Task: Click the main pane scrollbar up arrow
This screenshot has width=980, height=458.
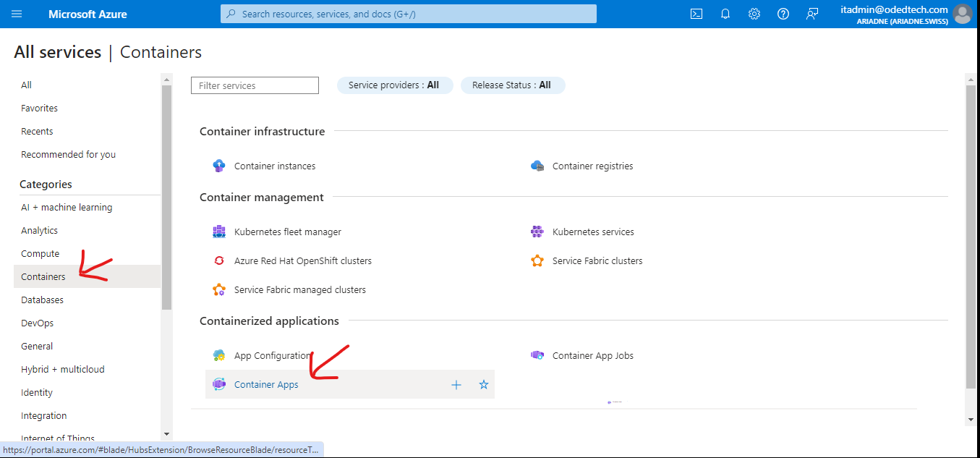Action: tap(971, 78)
